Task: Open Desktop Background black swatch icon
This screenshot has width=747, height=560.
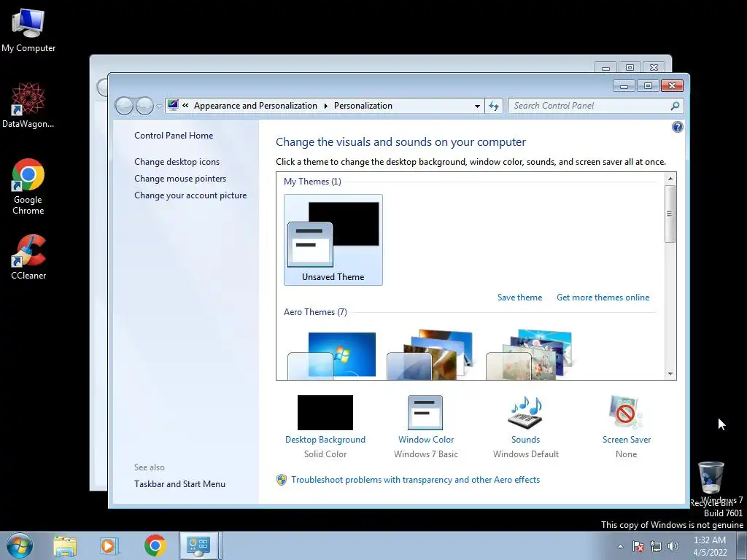Action: pyautogui.click(x=325, y=413)
